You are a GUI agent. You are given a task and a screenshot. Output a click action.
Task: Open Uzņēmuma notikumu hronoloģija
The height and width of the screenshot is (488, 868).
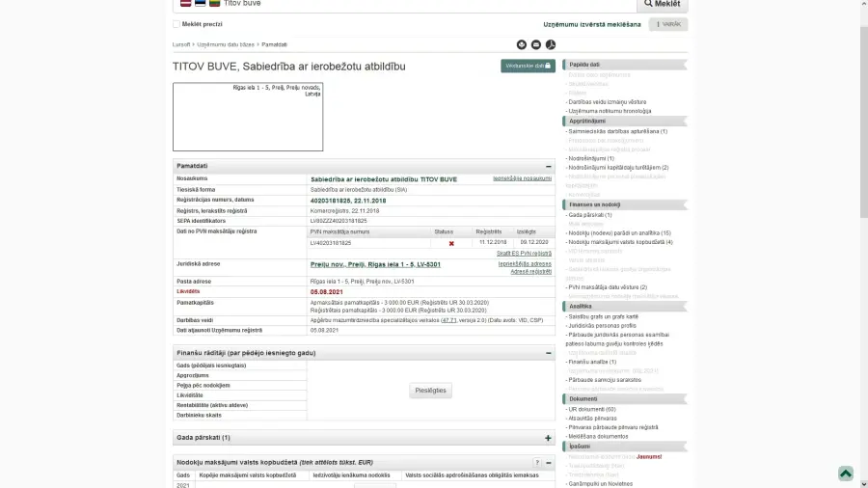click(x=610, y=111)
